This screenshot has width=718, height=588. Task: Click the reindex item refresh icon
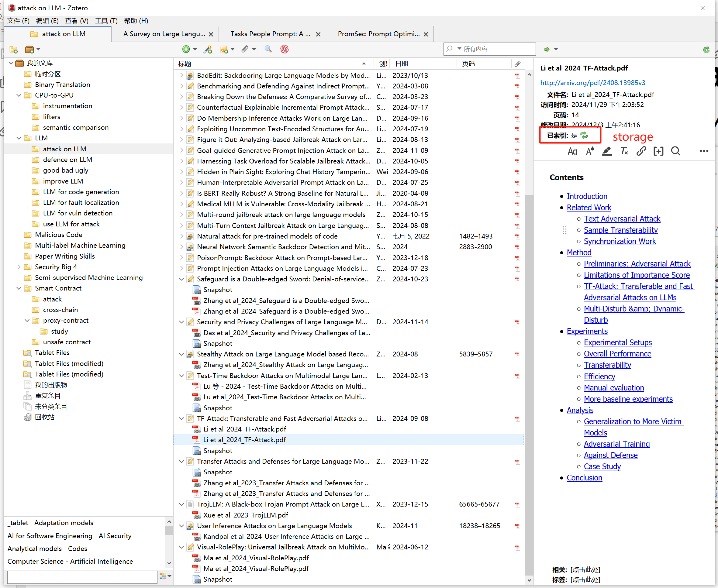[584, 136]
